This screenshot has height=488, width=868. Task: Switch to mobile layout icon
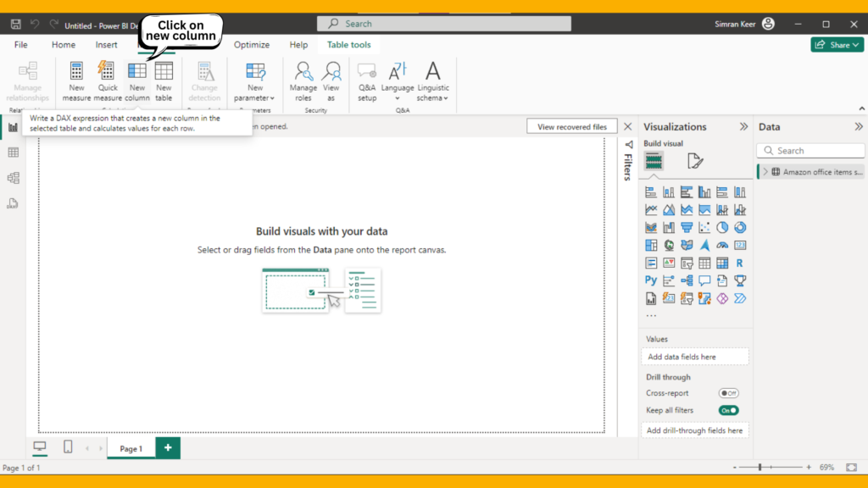(68, 447)
